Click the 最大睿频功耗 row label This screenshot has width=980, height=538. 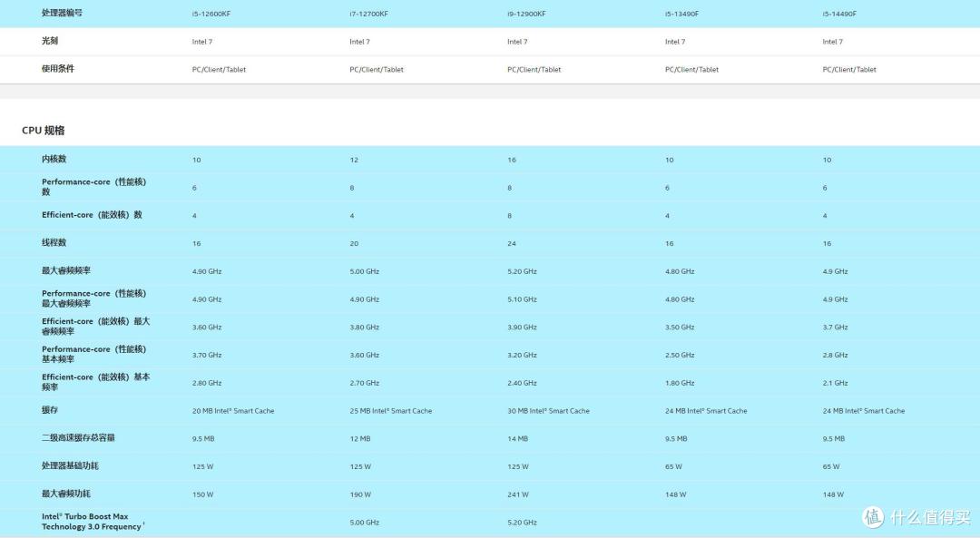(65, 494)
